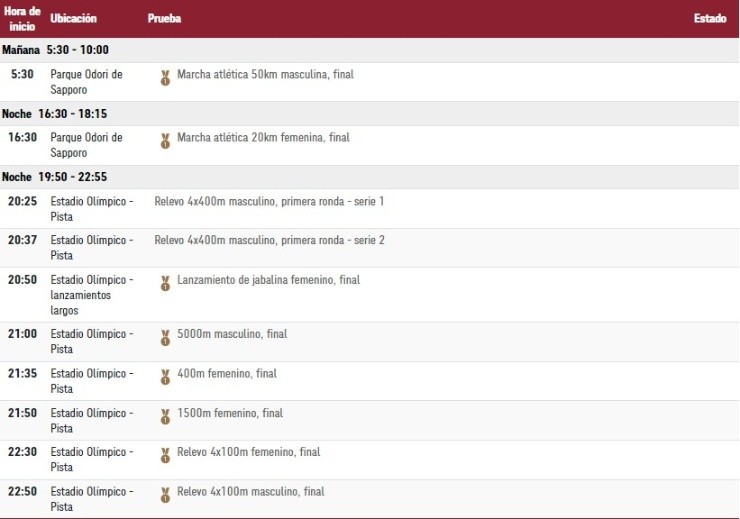This screenshot has width=740, height=519.
Task: Select the 20:50 Estadio Olímpico lanzamientos largos location
Action: click(x=91, y=295)
